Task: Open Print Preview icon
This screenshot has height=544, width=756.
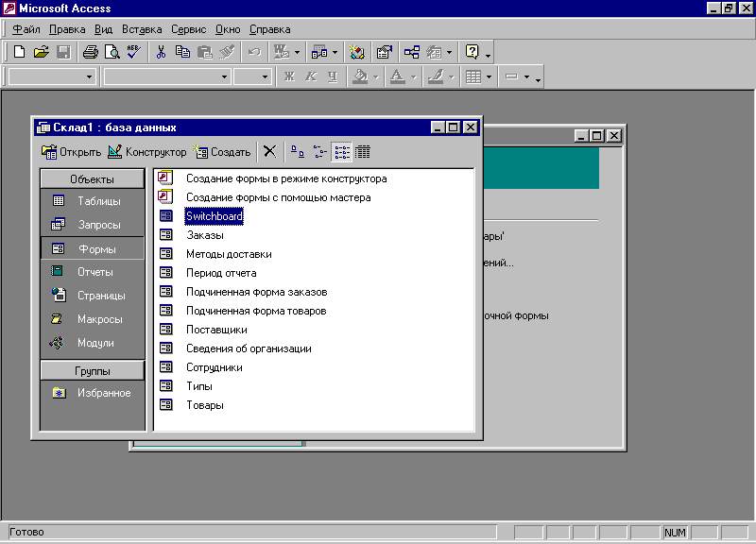Action: 112,52
